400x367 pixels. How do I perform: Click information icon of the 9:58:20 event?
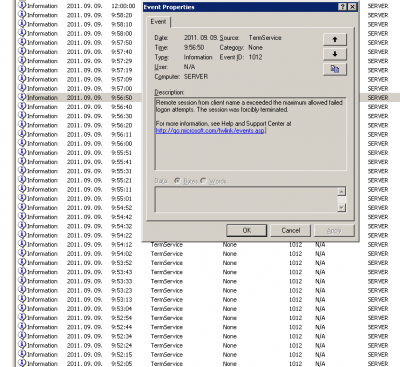[x=22, y=15]
